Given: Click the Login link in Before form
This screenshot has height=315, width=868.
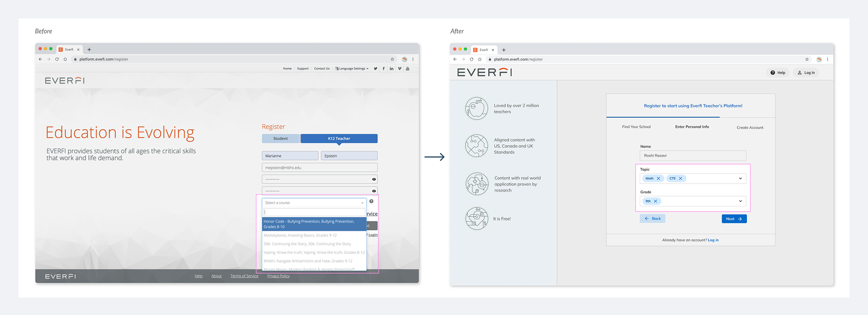Looking at the screenshot, I should click(373, 235).
